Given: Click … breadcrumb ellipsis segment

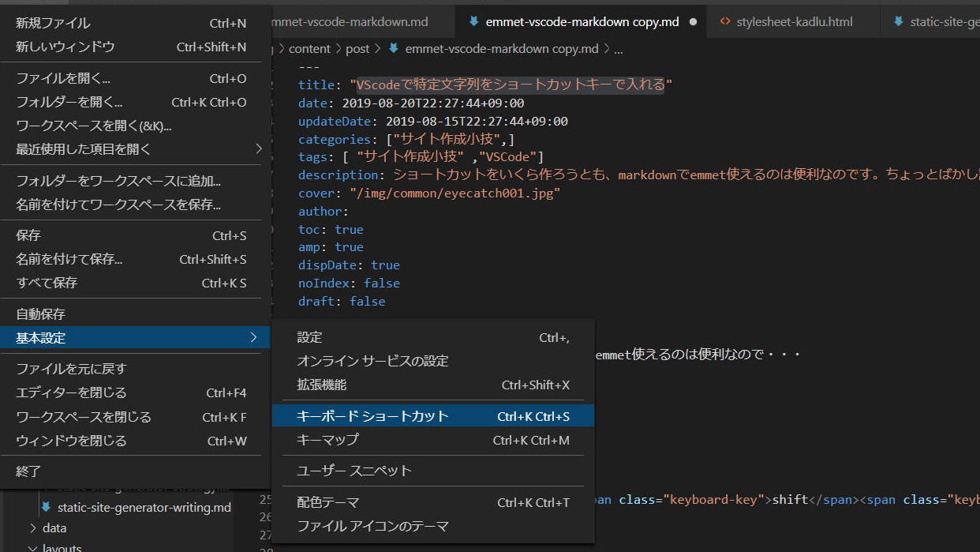Looking at the screenshot, I should pos(618,49).
